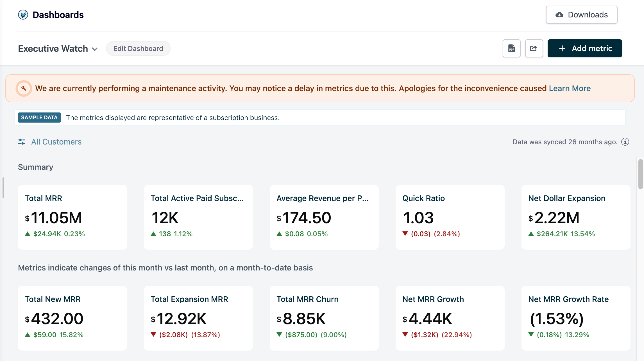Click the sync info icon

click(x=625, y=142)
